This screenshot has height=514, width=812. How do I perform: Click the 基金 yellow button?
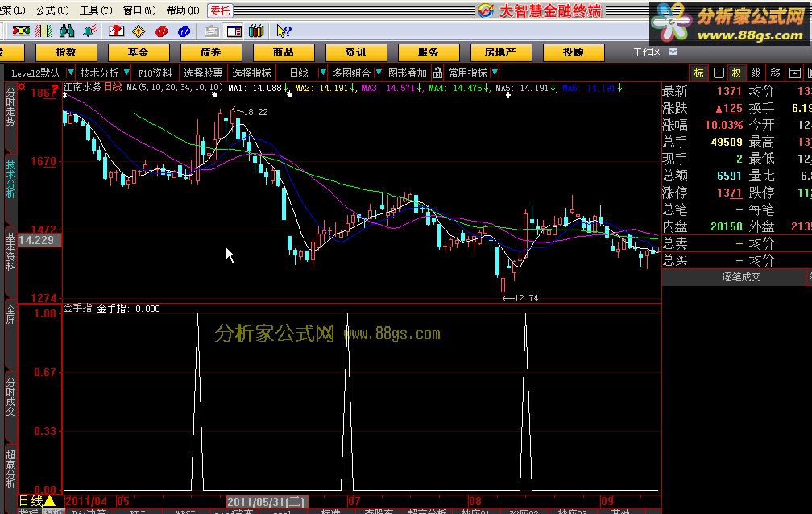coord(139,52)
